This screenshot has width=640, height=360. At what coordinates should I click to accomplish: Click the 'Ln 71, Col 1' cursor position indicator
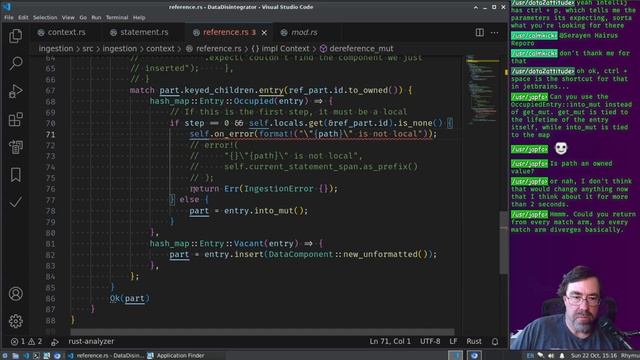click(x=390, y=341)
